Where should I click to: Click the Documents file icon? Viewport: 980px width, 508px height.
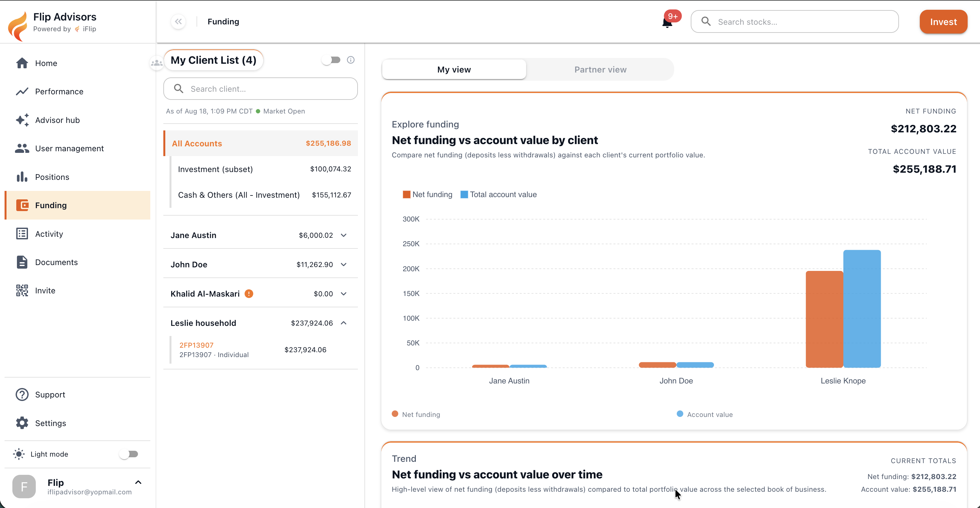pos(22,262)
